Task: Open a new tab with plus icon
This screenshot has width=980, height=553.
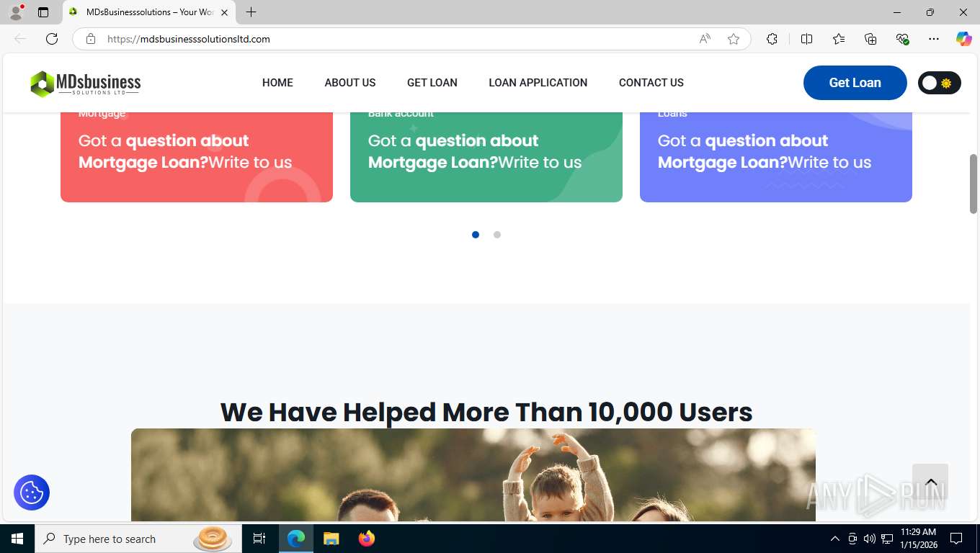Action: click(x=251, y=12)
